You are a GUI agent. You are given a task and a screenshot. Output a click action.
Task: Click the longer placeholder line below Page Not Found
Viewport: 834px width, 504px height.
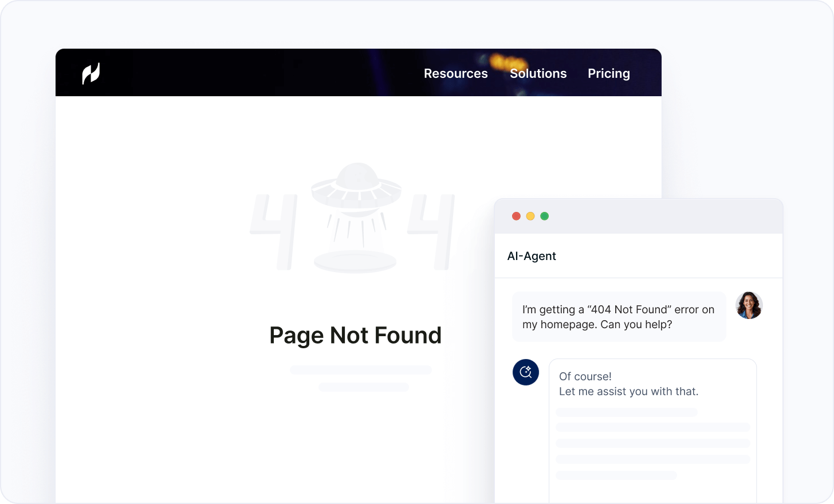pos(361,370)
